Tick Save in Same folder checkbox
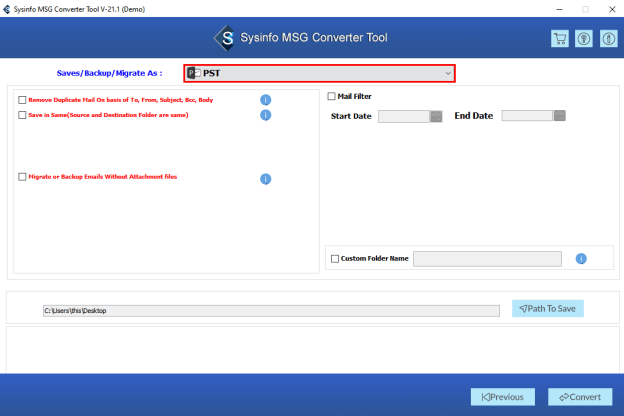 click(22, 115)
